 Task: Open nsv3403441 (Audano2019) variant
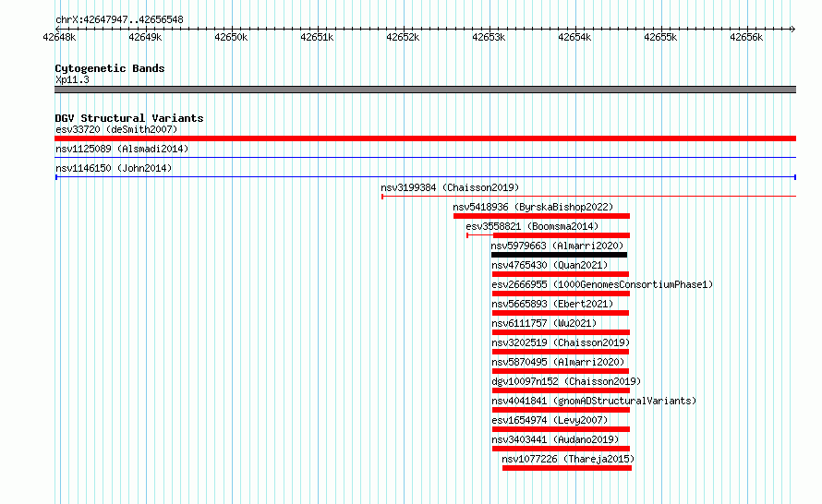point(555,439)
